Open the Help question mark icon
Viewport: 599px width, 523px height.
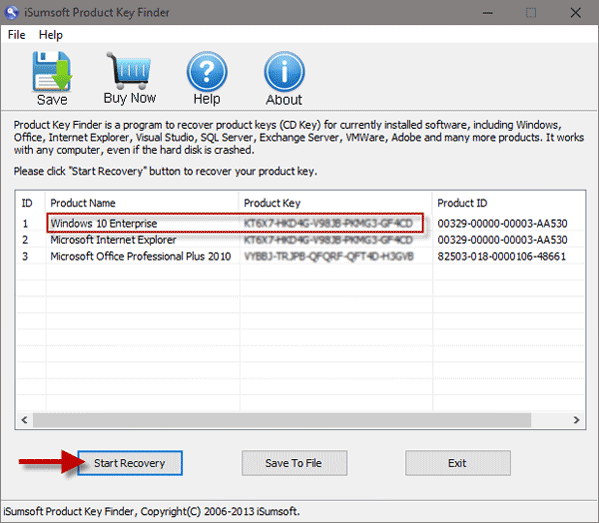207,71
